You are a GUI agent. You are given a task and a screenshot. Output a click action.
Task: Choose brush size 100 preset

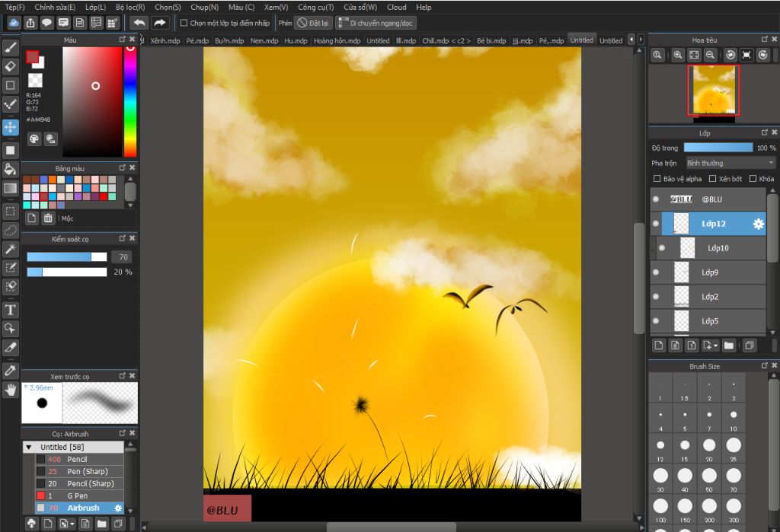pos(660,510)
